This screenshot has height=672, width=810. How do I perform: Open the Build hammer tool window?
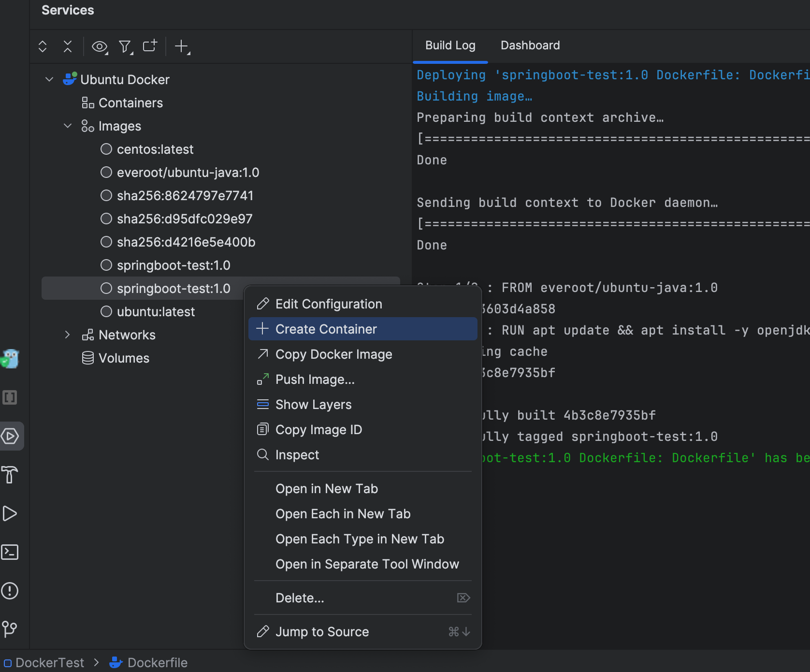pos(10,475)
